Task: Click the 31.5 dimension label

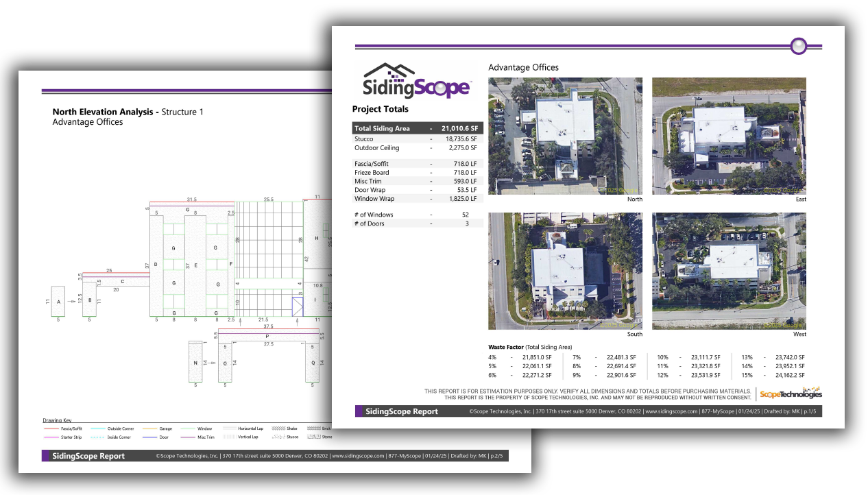Action: click(x=191, y=200)
